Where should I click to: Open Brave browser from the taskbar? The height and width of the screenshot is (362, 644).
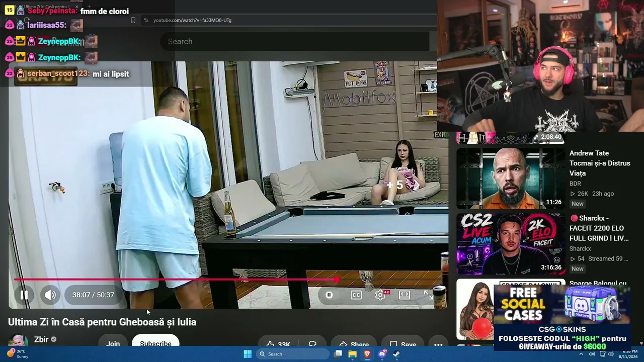pos(367,354)
